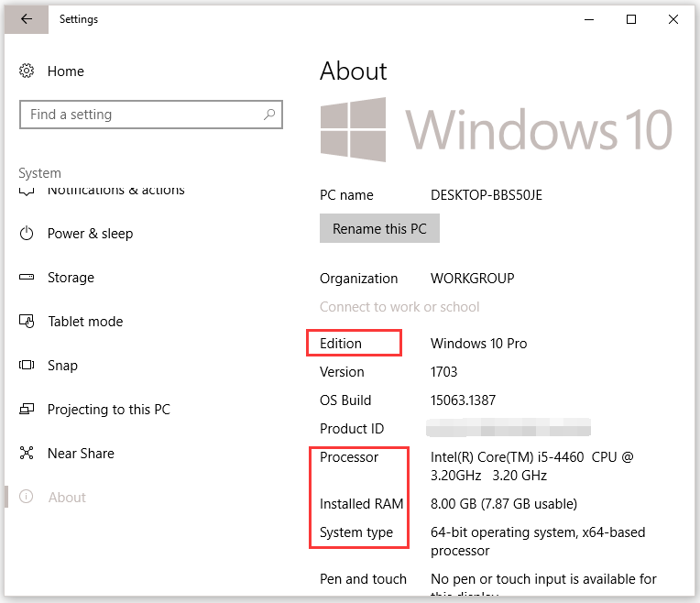Click PC name value DESKTOP-BBS50JE

tap(487, 195)
